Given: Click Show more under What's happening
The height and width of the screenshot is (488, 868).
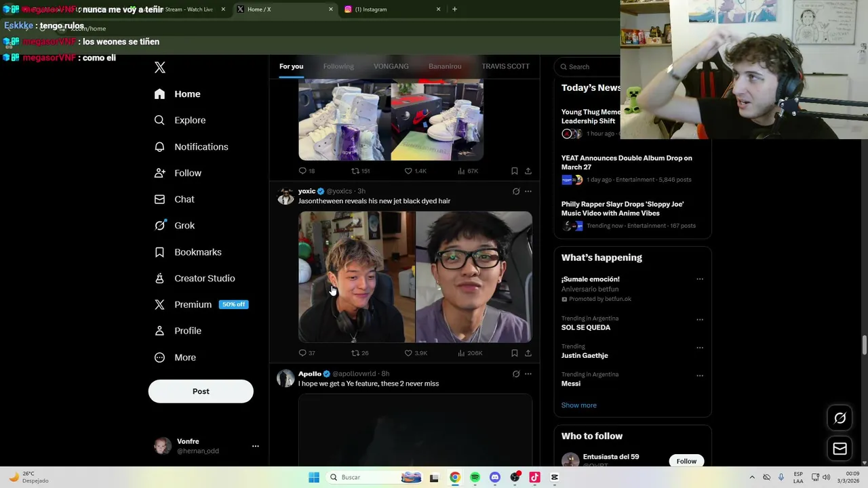Looking at the screenshot, I should [x=579, y=405].
